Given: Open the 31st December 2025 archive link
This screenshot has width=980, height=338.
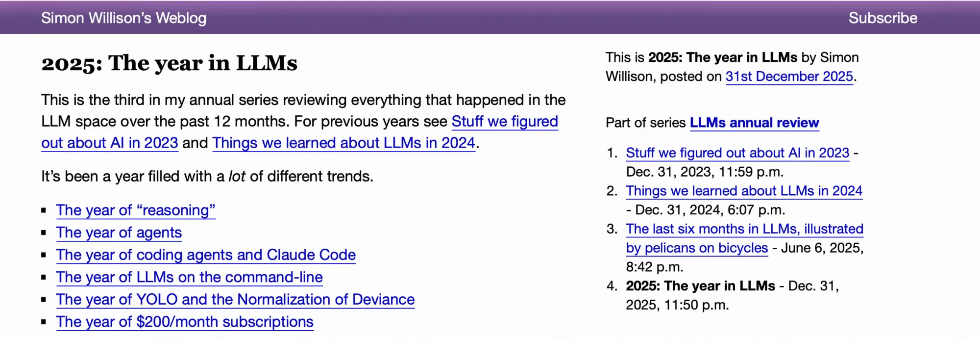Looking at the screenshot, I should click(789, 77).
